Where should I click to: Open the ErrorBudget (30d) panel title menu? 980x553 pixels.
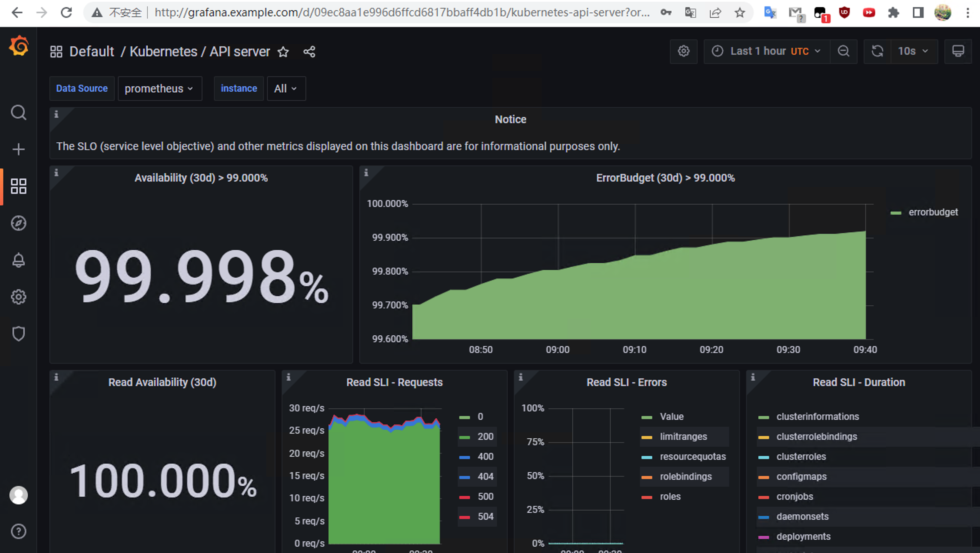click(665, 178)
